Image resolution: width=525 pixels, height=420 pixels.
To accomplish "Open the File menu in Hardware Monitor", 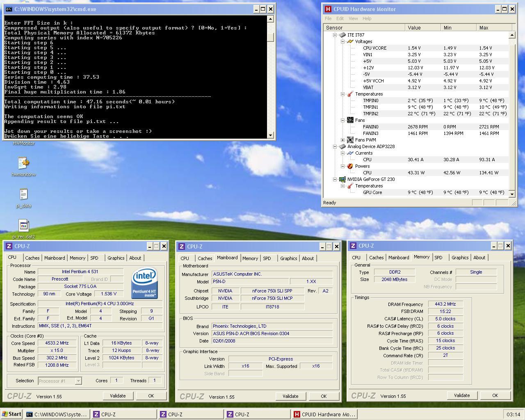I will coord(328,18).
